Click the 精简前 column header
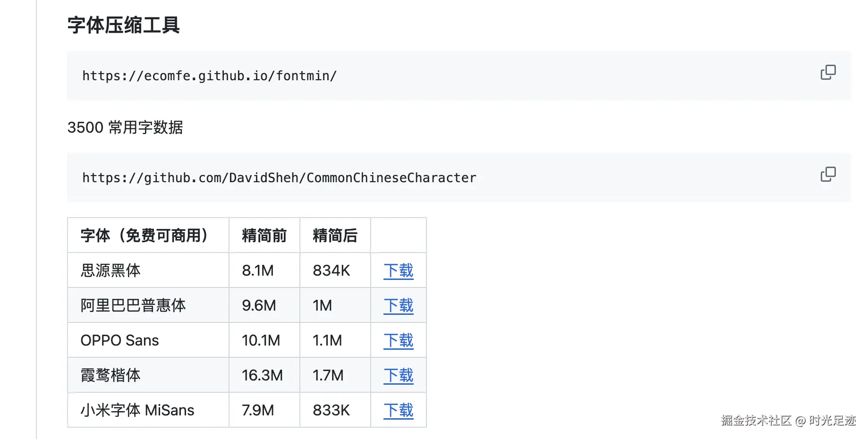 pyautogui.click(x=264, y=236)
